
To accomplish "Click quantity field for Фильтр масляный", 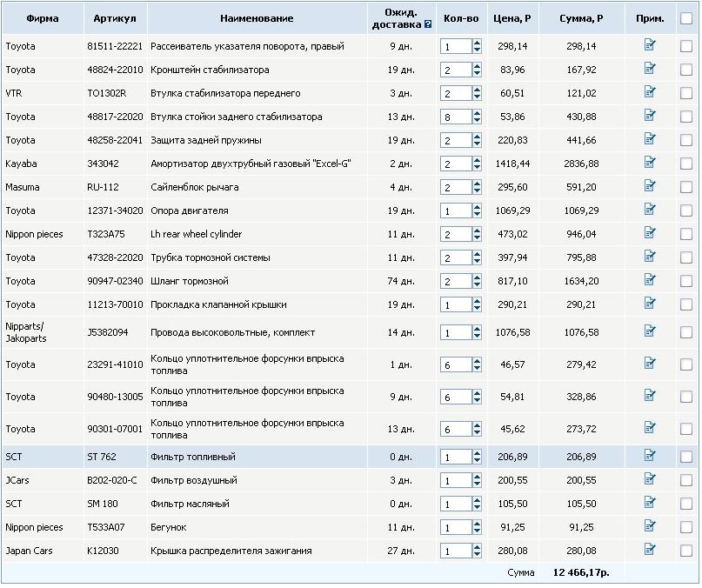I will point(456,504).
